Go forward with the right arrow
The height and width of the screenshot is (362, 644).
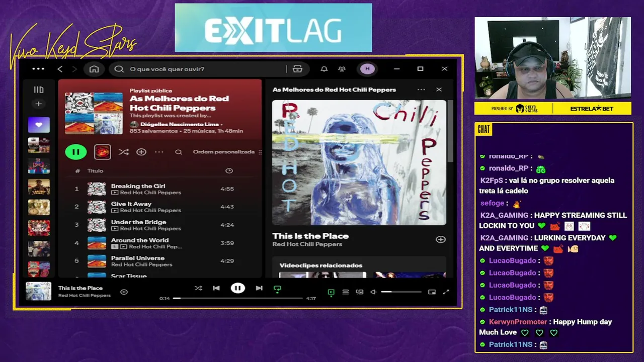point(74,69)
